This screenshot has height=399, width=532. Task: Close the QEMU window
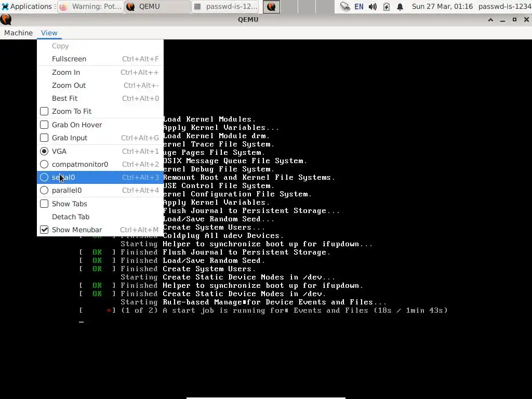pos(526,20)
